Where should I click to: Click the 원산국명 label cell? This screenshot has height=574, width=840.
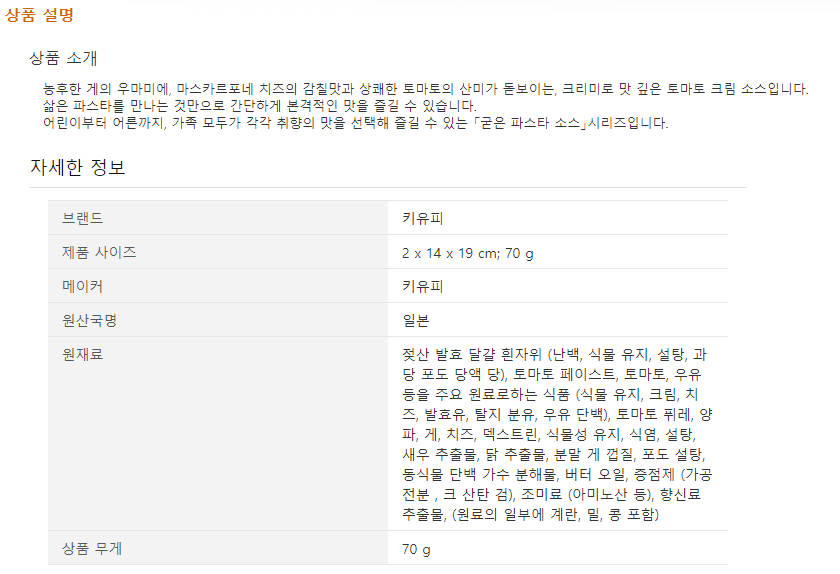point(89,320)
